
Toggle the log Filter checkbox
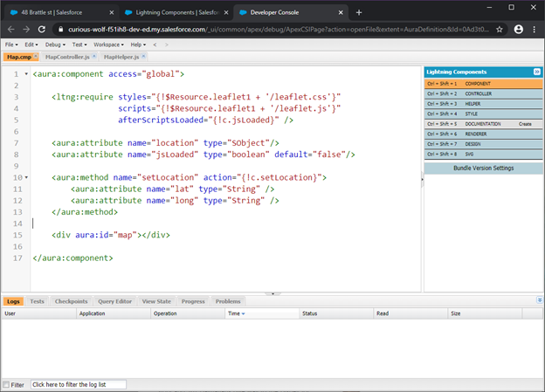click(6, 384)
